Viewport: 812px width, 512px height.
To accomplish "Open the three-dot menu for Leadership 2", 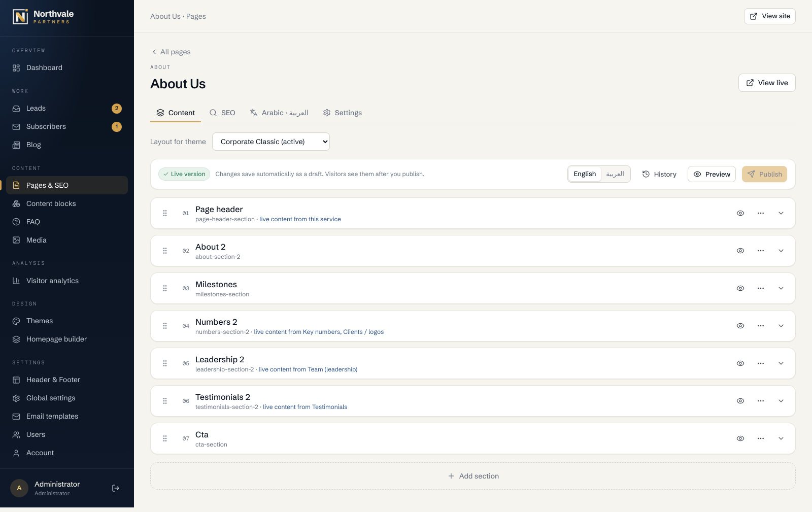I will tap(761, 363).
